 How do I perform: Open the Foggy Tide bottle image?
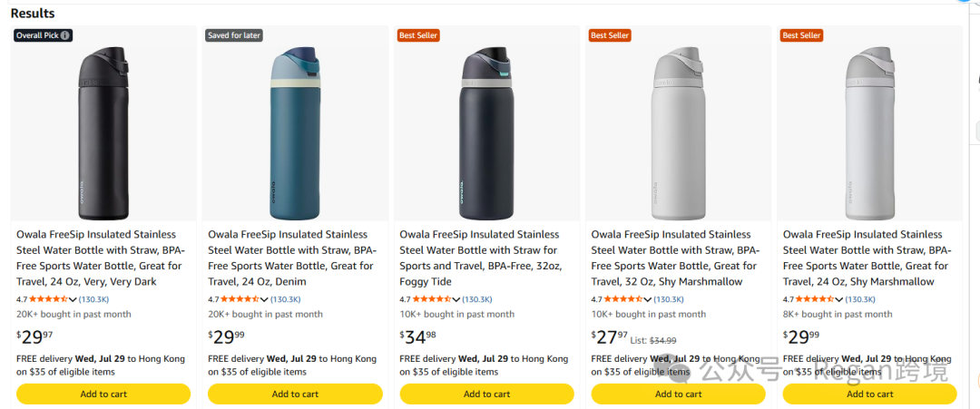pos(487,133)
